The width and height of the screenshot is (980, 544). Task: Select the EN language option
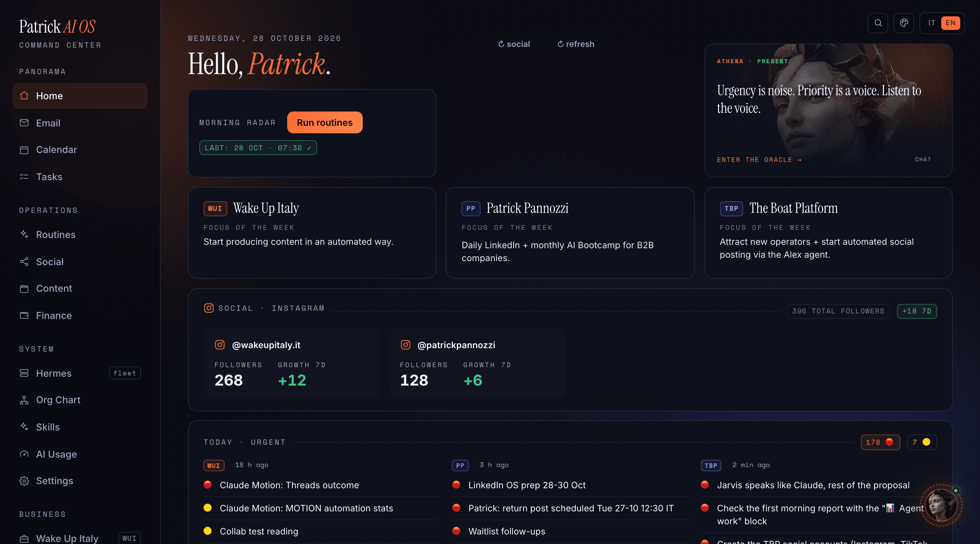[950, 23]
